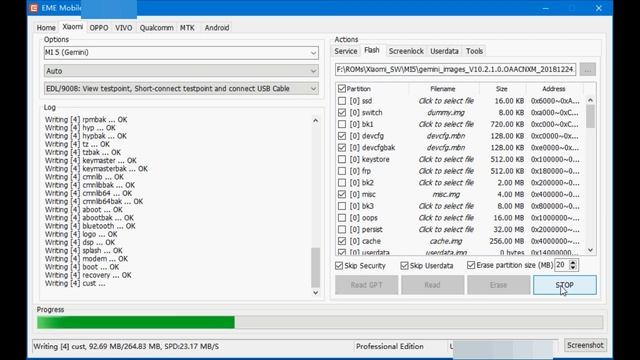Click the log scrollbar down arrow
This screenshot has width=640, height=360.
(x=315, y=293)
